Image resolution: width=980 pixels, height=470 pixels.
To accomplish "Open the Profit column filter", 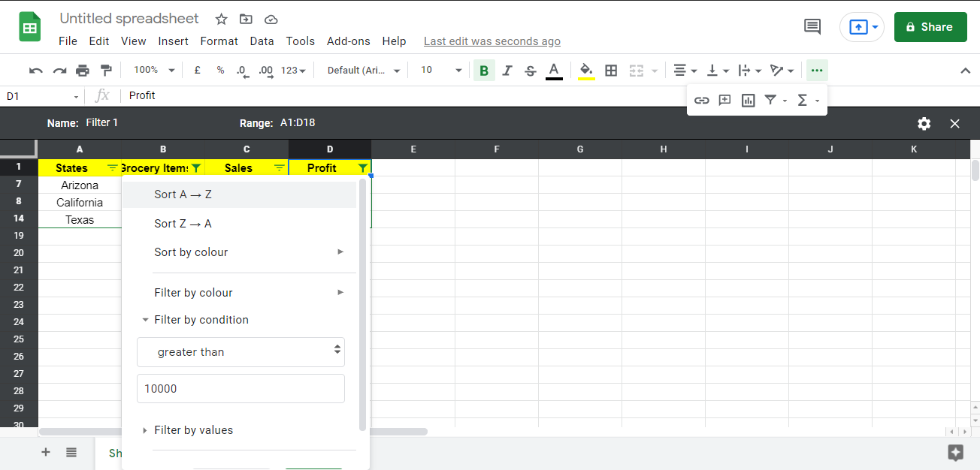I will [x=363, y=168].
